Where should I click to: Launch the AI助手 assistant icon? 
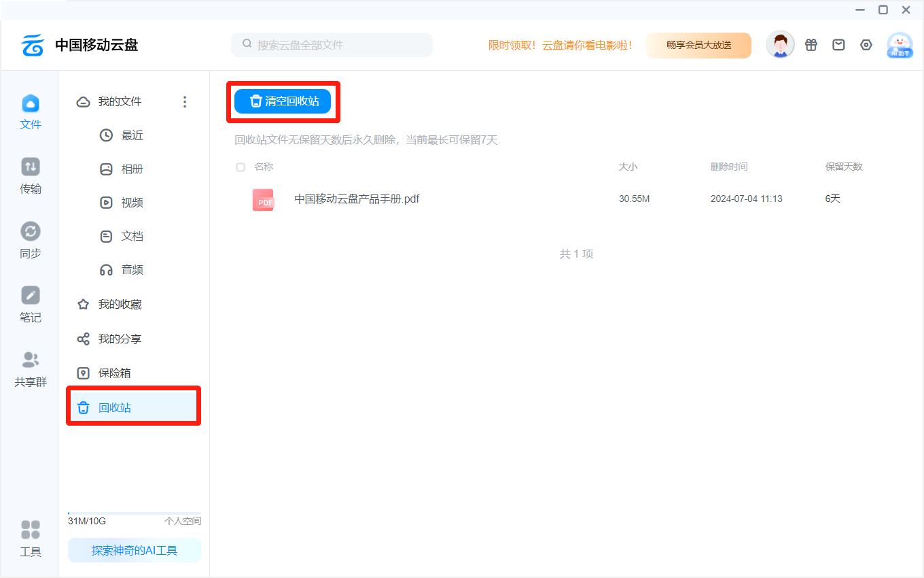(900, 45)
